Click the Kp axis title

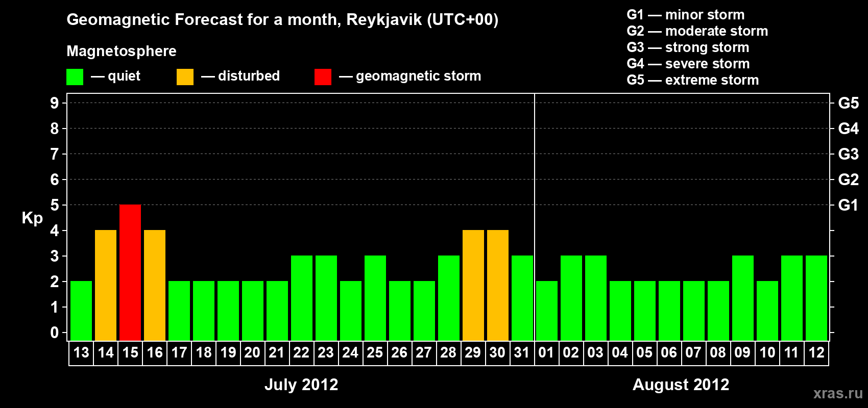tap(32, 218)
